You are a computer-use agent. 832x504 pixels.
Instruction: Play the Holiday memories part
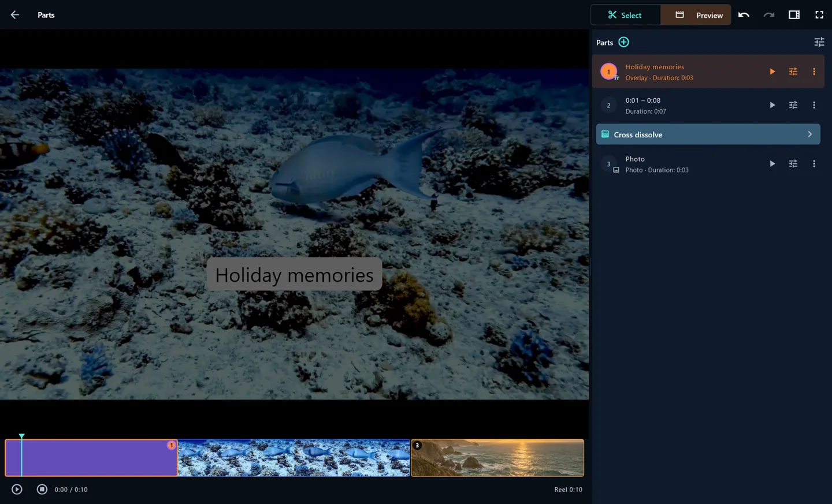click(x=772, y=72)
